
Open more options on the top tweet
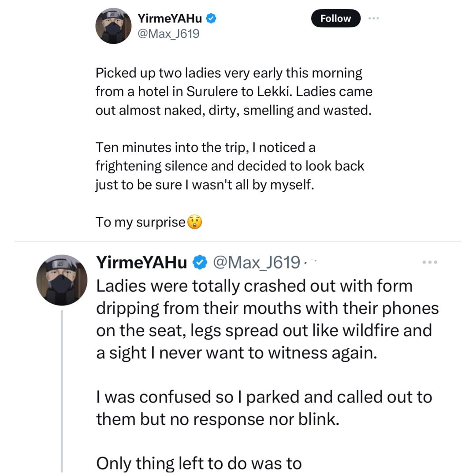click(373, 19)
